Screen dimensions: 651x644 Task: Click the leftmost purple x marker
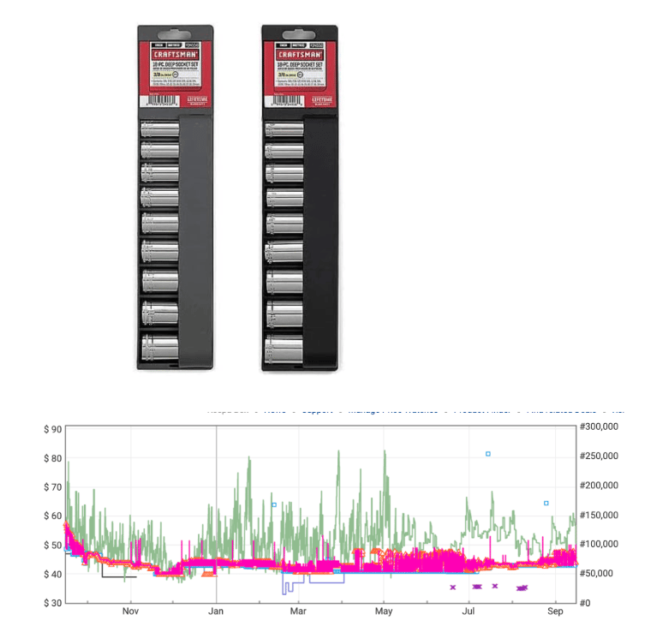pyautogui.click(x=452, y=587)
